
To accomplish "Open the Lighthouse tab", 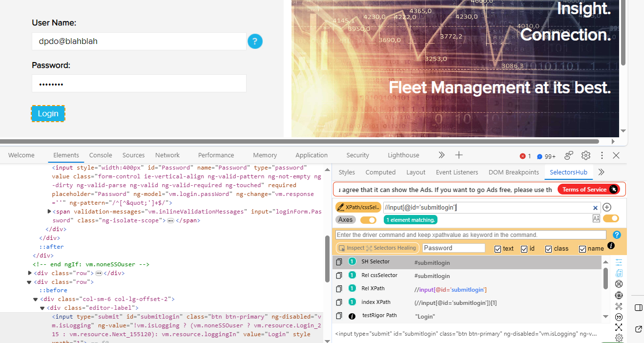I will coord(403,155).
